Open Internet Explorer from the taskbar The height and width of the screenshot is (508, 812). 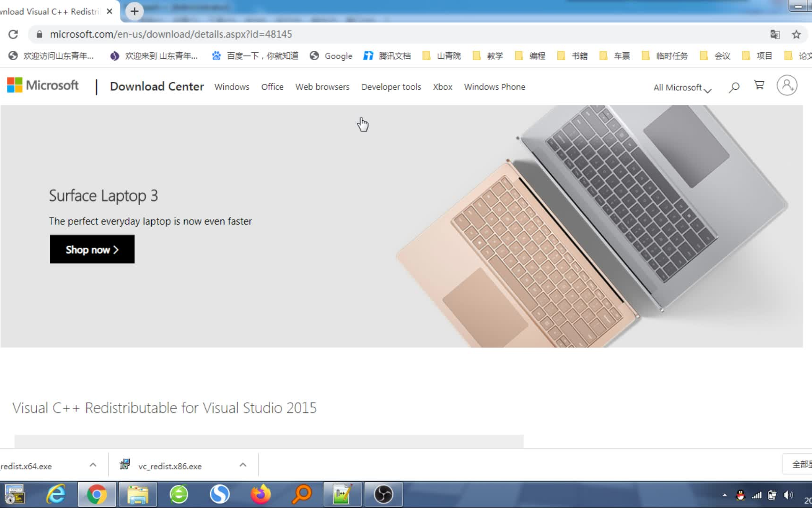(x=56, y=495)
